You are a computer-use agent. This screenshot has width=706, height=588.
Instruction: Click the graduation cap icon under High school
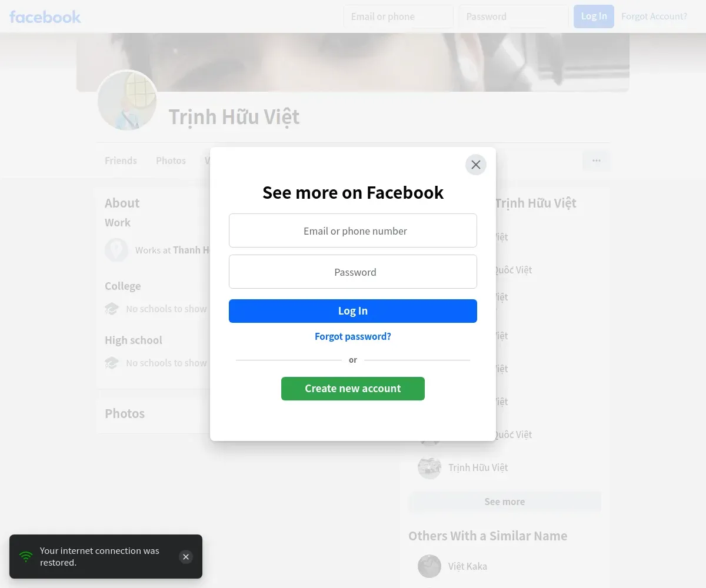tap(112, 363)
